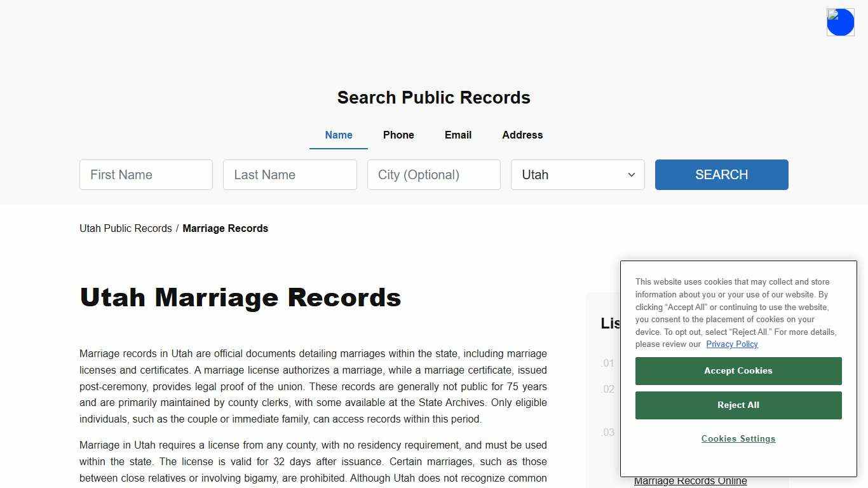Click the site logo icon top right

click(840, 22)
